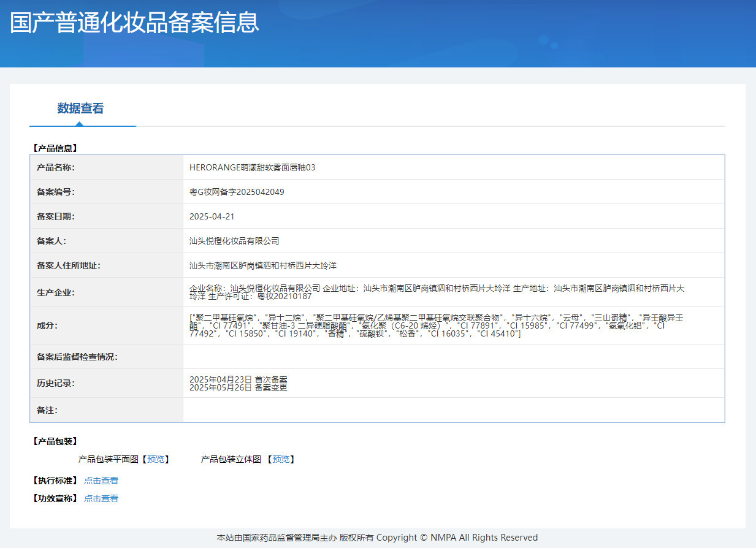Click the 备案日期 label cell
The image size is (756, 548).
click(x=107, y=216)
